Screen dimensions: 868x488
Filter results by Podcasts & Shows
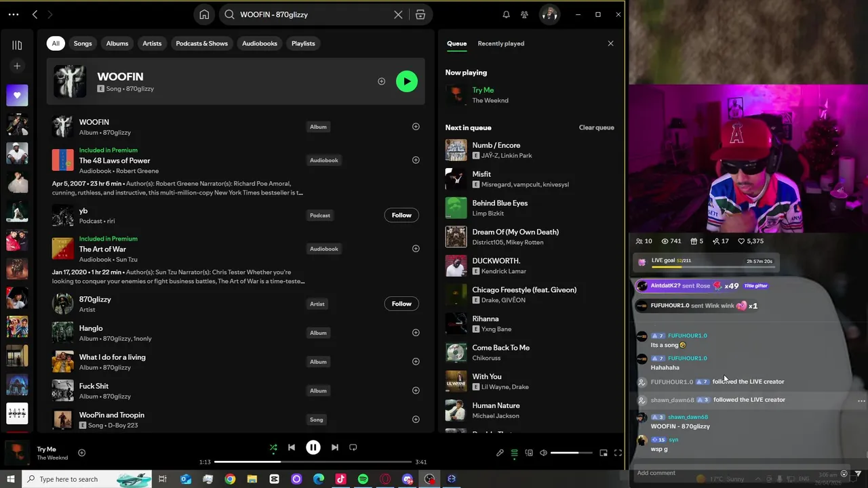click(201, 43)
